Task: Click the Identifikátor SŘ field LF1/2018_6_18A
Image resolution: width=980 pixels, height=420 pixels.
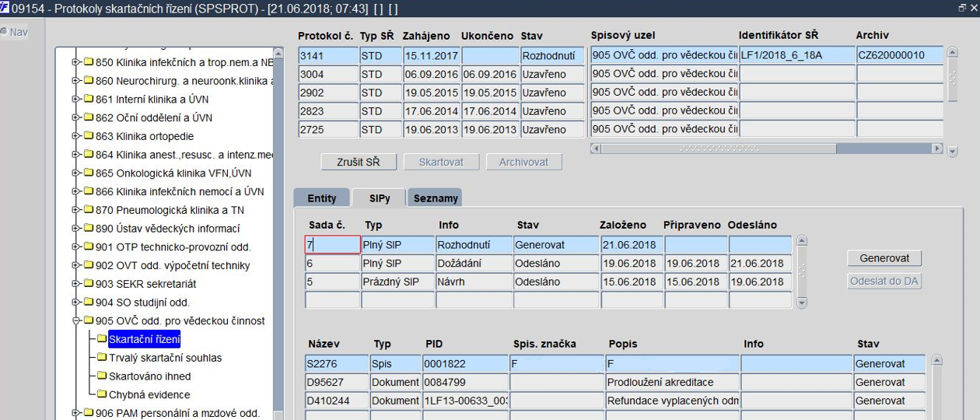Action: pos(796,56)
